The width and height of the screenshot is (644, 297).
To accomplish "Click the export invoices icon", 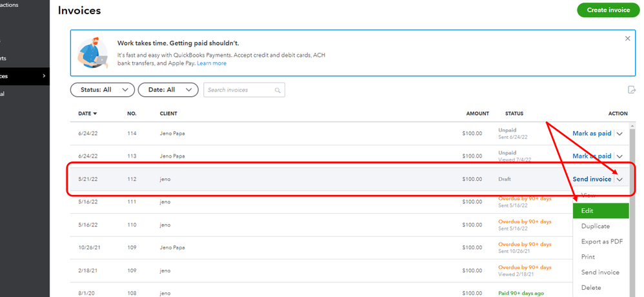I will [x=631, y=90].
